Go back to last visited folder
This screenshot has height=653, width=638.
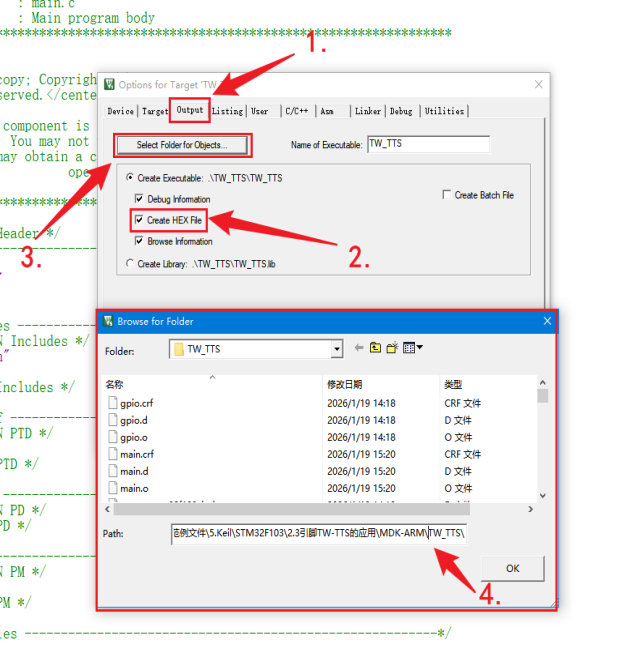point(359,347)
